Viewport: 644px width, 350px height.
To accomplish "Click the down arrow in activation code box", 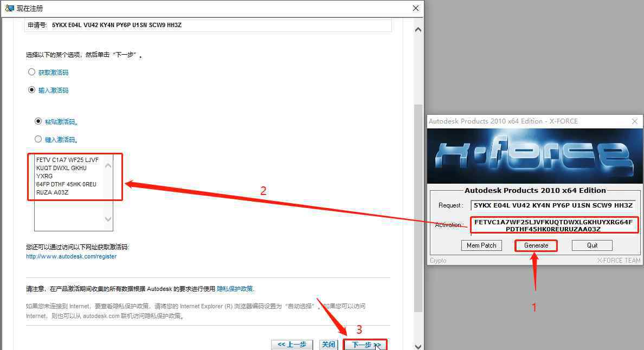I will tap(108, 219).
